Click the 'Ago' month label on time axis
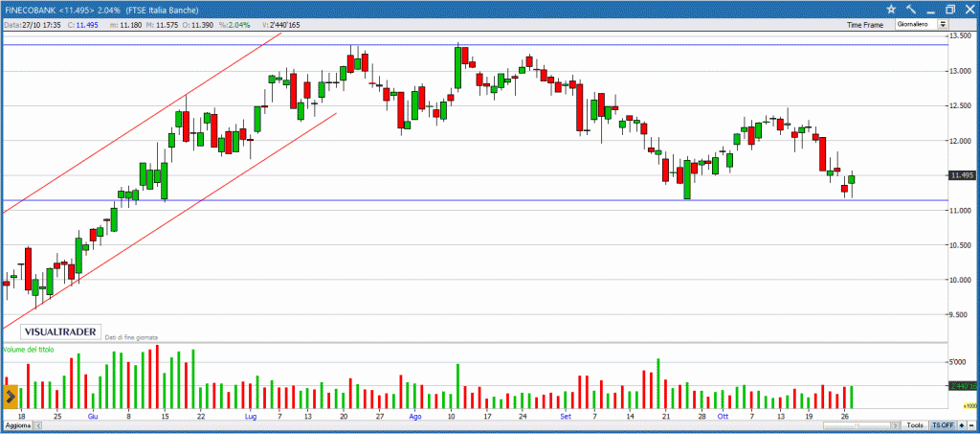The width and height of the screenshot is (980, 434). (415, 416)
